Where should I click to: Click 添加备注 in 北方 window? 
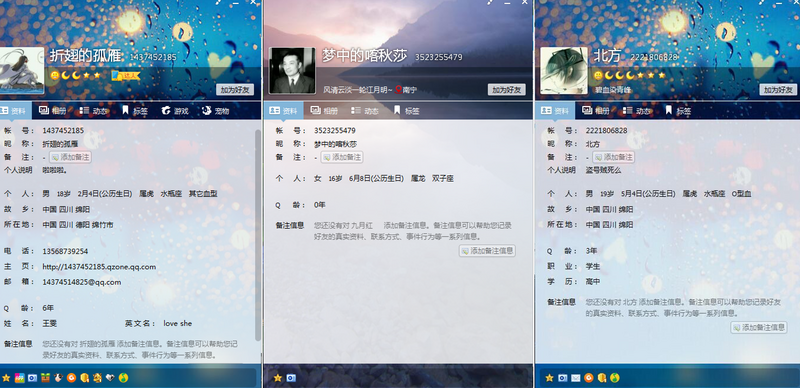click(613, 157)
